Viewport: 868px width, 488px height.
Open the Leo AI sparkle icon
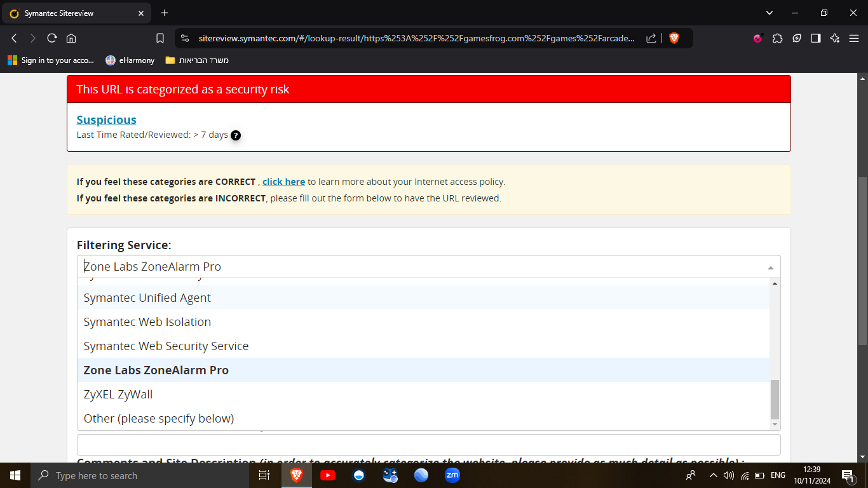click(835, 38)
